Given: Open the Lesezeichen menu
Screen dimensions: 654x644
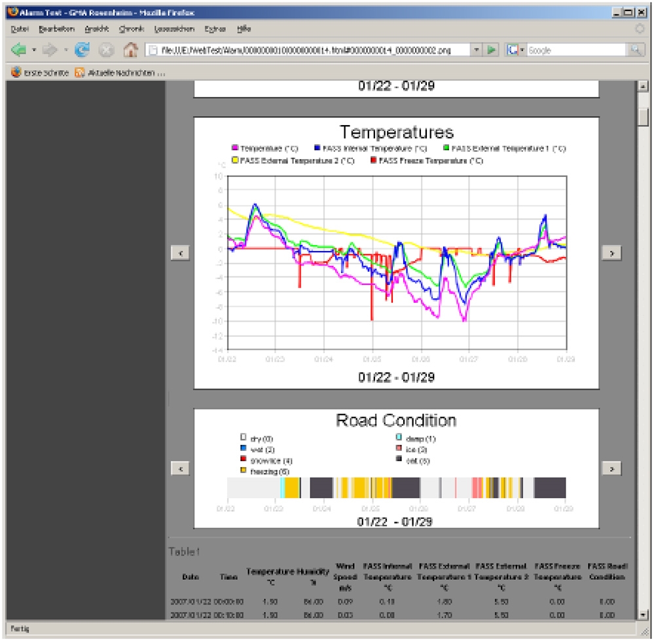Looking at the screenshot, I should tap(175, 29).
